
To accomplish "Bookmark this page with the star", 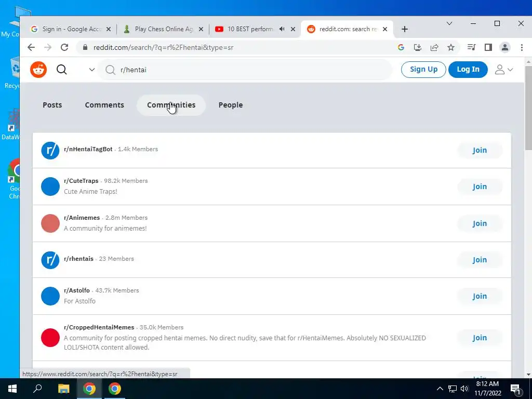I will point(451,47).
